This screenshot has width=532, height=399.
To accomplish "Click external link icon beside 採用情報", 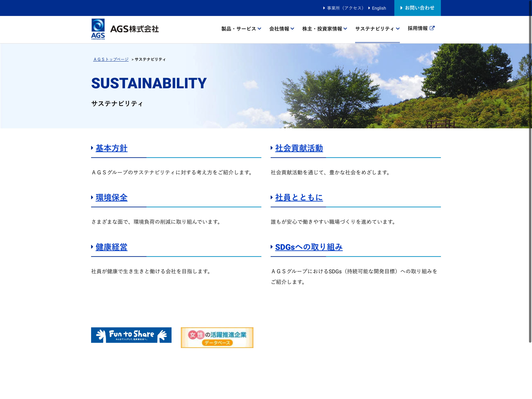I will pos(432,28).
